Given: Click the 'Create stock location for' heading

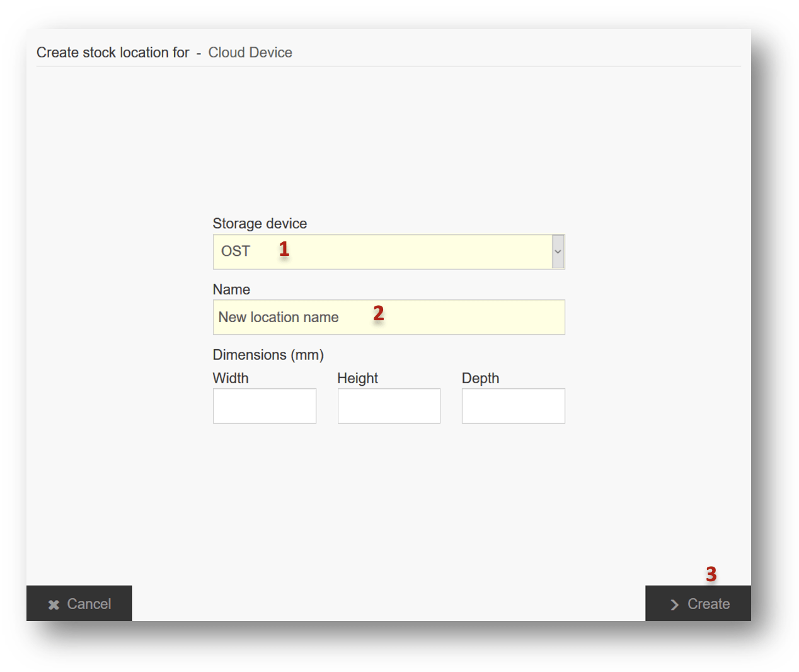Looking at the screenshot, I should click(x=113, y=52).
